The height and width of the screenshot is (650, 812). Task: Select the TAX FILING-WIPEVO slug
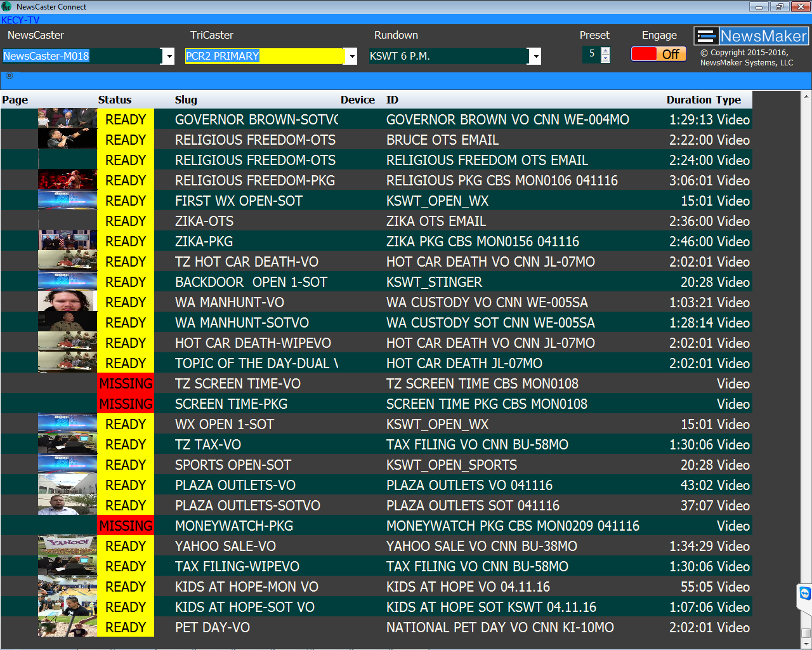[237, 566]
